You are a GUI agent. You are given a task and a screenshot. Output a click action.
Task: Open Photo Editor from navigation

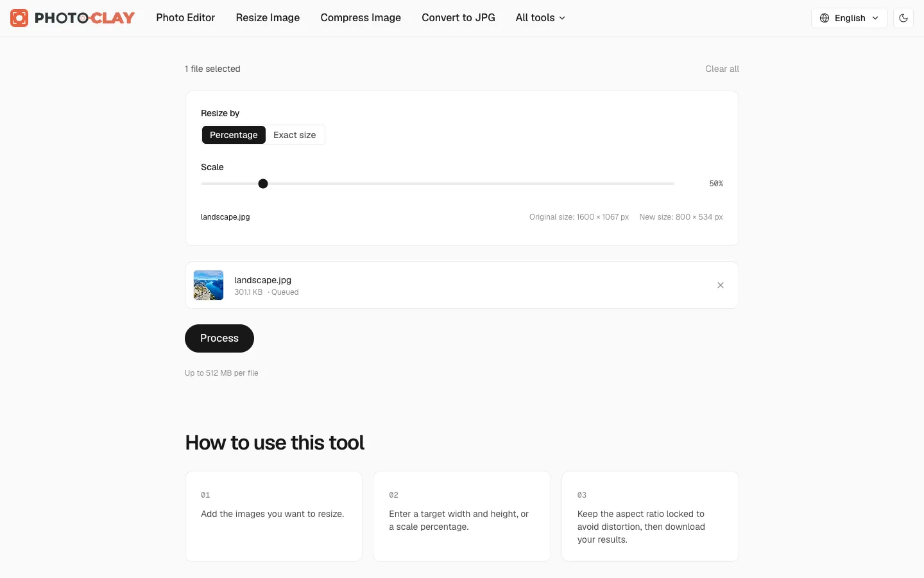(185, 18)
